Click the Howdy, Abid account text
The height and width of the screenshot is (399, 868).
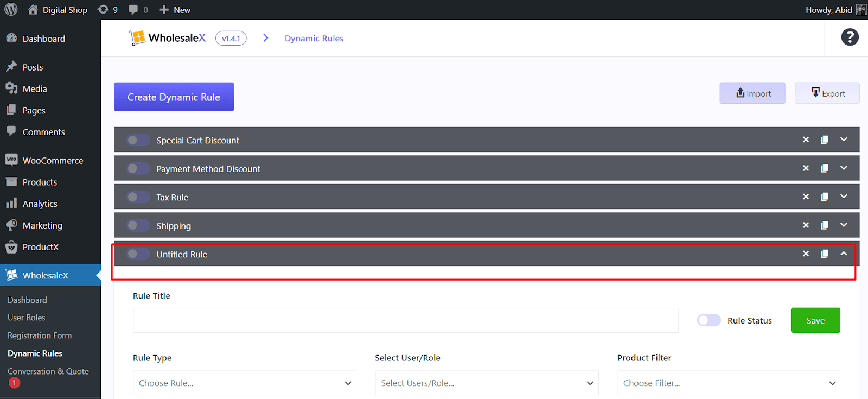coord(829,10)
